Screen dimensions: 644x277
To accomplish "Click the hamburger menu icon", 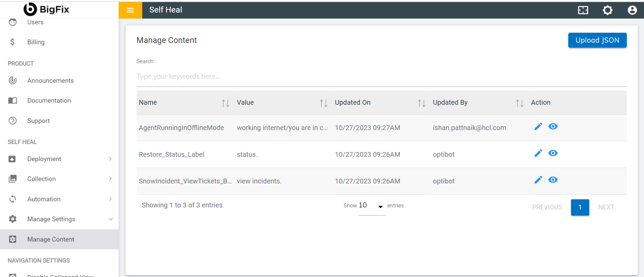I will click(130, 10).
